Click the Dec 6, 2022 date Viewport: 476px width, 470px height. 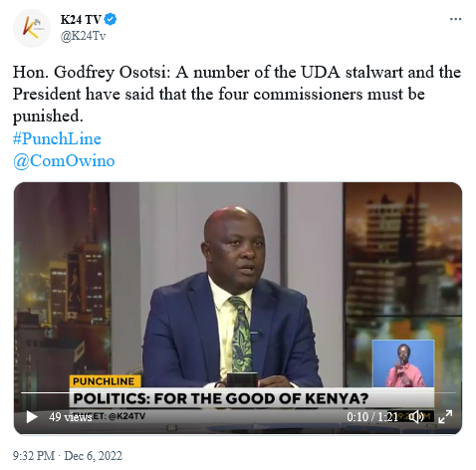tap(93, 456)
